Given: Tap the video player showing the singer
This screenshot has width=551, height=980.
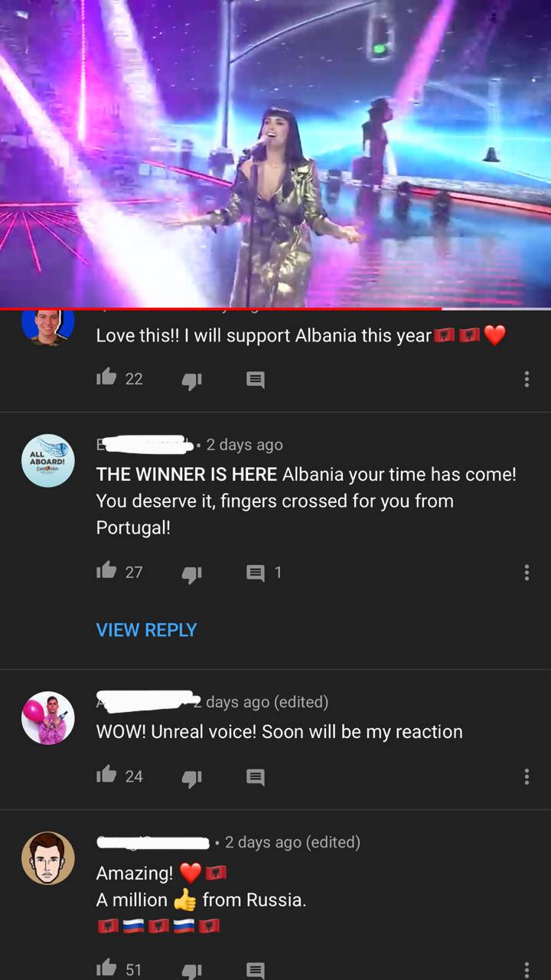Looking at the screenshot, I should tap(275, 153).
